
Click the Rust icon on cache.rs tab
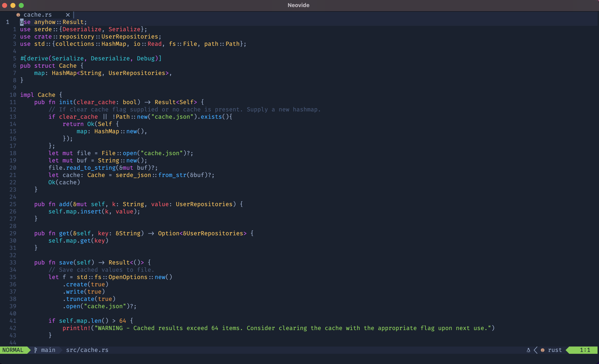(18, 15)
